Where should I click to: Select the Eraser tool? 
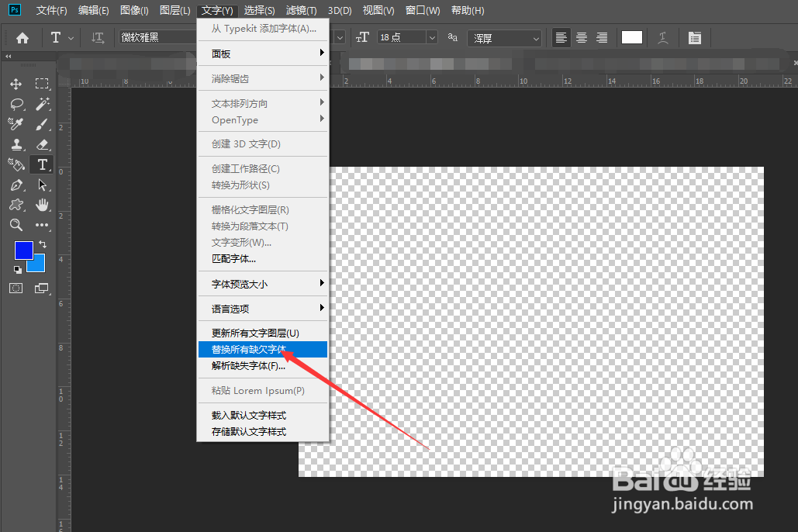[42, 144]
